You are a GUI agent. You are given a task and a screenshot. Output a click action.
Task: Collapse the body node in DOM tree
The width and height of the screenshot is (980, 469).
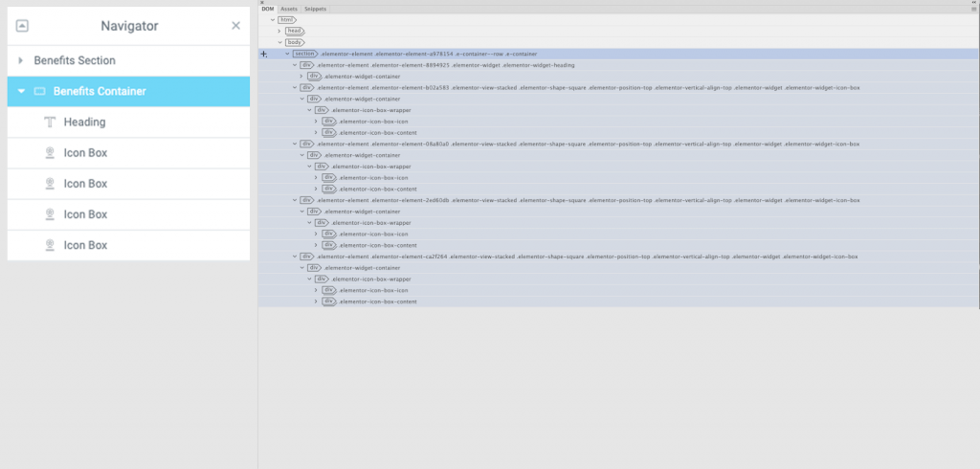[x=280, y=42]
